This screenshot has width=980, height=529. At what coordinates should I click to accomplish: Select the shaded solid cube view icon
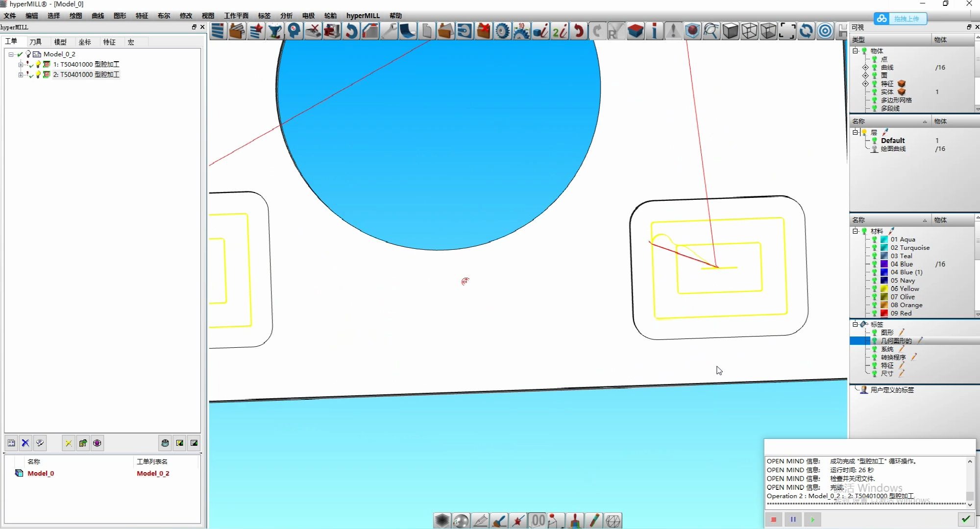pyautogui.click(x=730, y=31)
